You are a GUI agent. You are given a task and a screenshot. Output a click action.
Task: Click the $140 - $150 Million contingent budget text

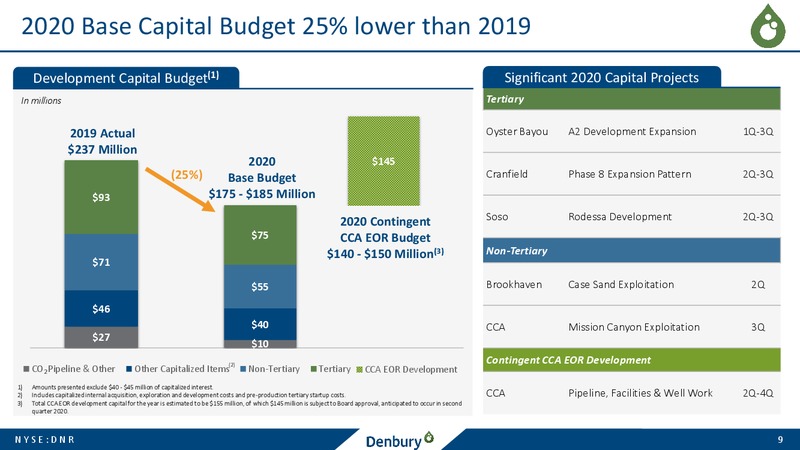tap(385, 254)
